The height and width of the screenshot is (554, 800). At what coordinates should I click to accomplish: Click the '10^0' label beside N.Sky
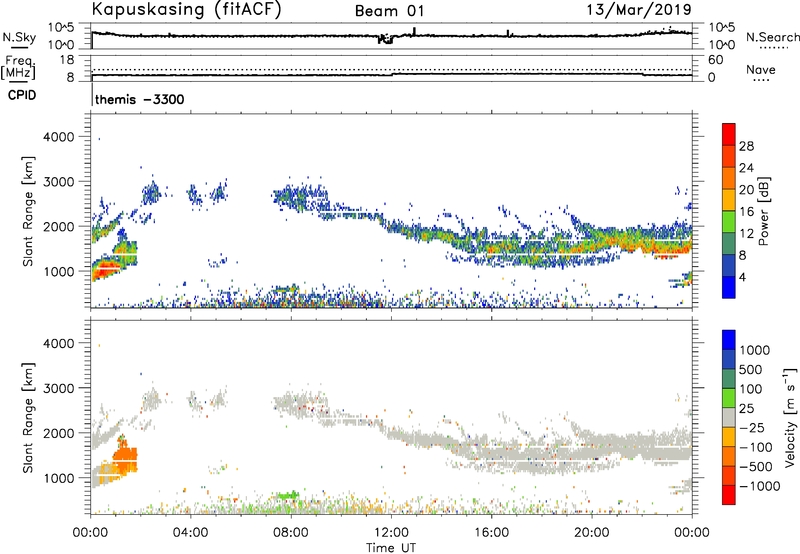pos(61,45)
